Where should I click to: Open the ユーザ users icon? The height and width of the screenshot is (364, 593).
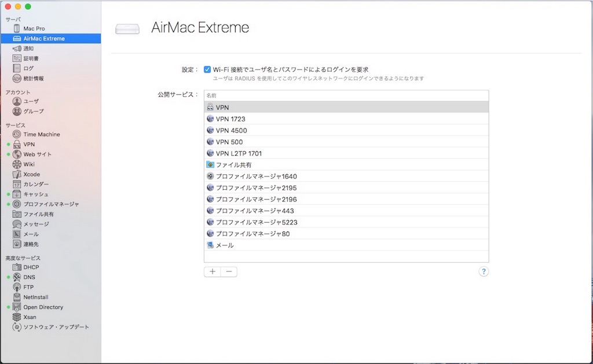click(x=17, y=101)
